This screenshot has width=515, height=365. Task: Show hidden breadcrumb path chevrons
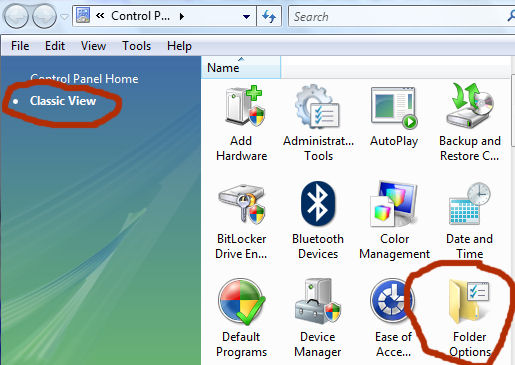pyautogui.click(x=100, y=16)
